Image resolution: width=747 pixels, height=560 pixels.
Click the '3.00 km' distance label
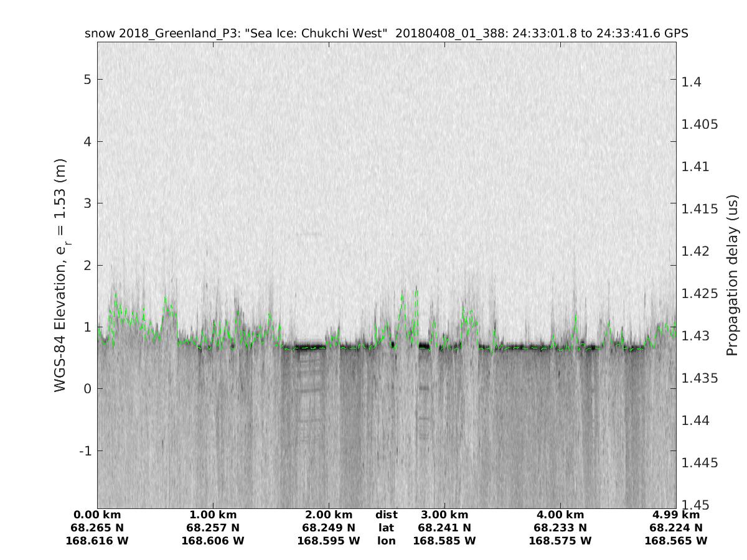coord(444,515)
